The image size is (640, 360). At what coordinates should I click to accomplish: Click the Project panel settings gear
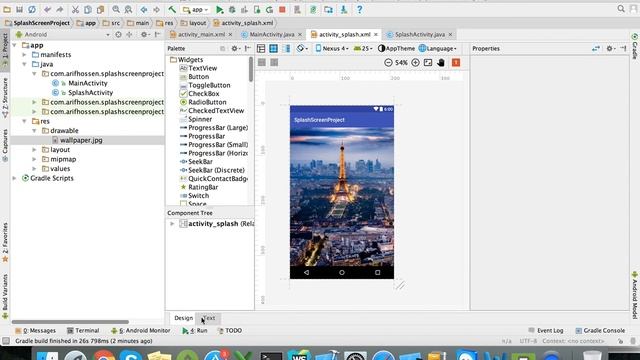(144, 35)
